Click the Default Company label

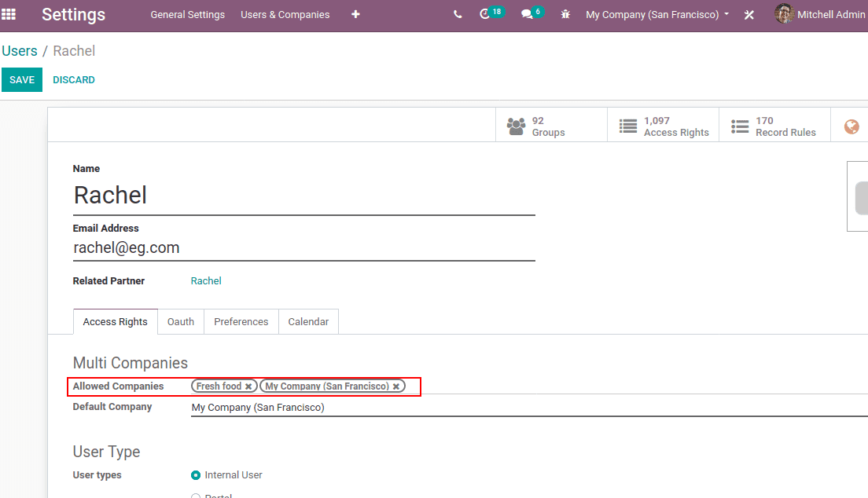(112, 407)
